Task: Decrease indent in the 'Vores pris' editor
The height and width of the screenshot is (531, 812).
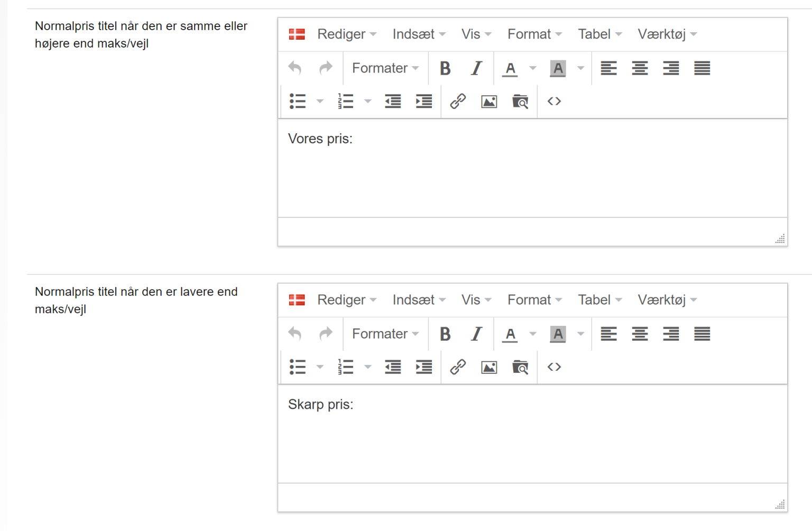Action: tap(393, 101)
